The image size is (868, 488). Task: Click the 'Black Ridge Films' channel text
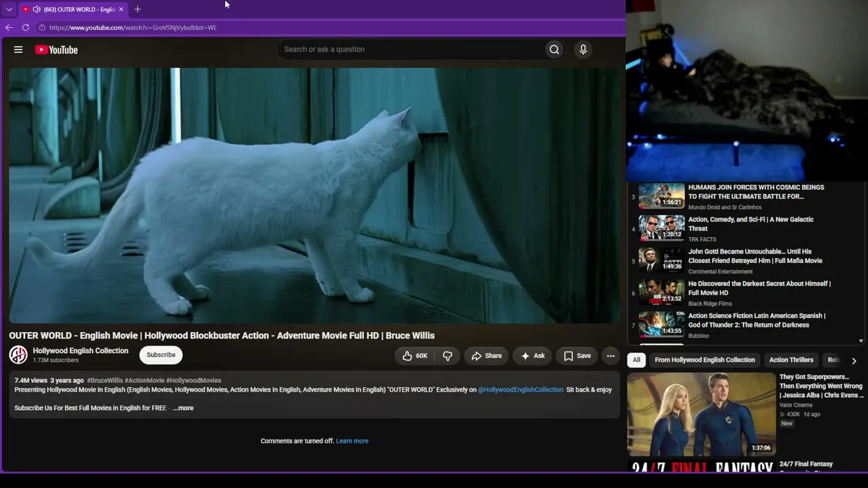(x=710, y=304)
